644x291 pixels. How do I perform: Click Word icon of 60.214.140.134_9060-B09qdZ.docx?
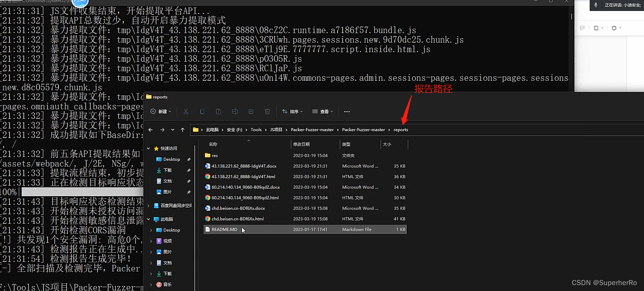[x=208, y=187]
